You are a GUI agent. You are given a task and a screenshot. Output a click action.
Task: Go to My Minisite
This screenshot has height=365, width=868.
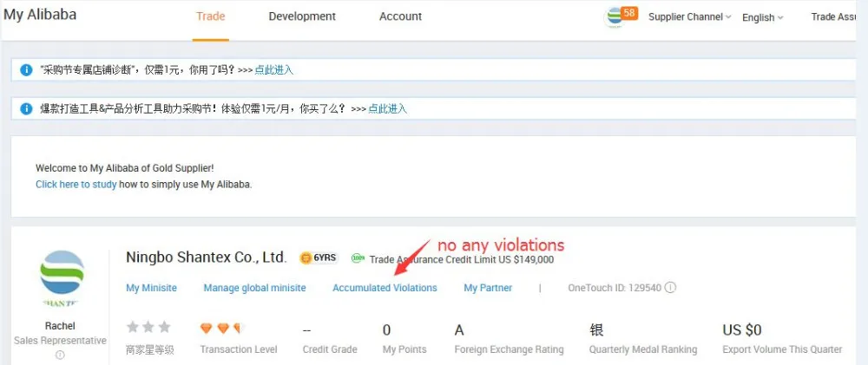tap(151, 288)
